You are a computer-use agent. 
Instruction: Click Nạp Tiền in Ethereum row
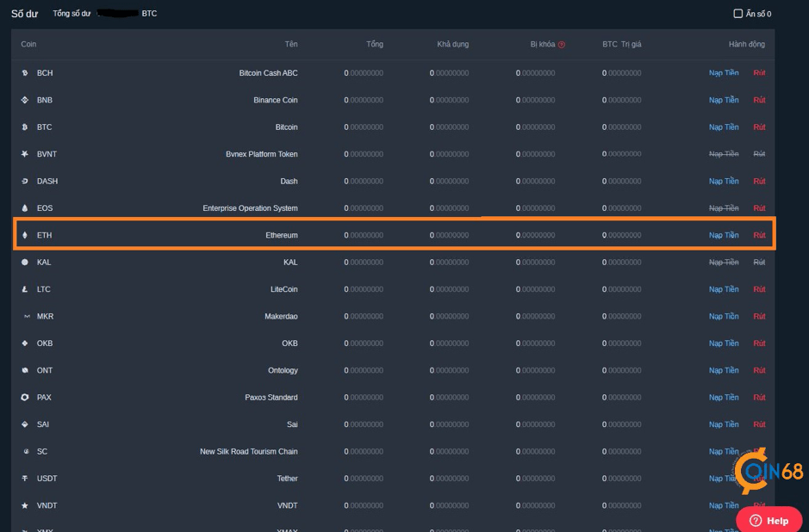point(724,235)
